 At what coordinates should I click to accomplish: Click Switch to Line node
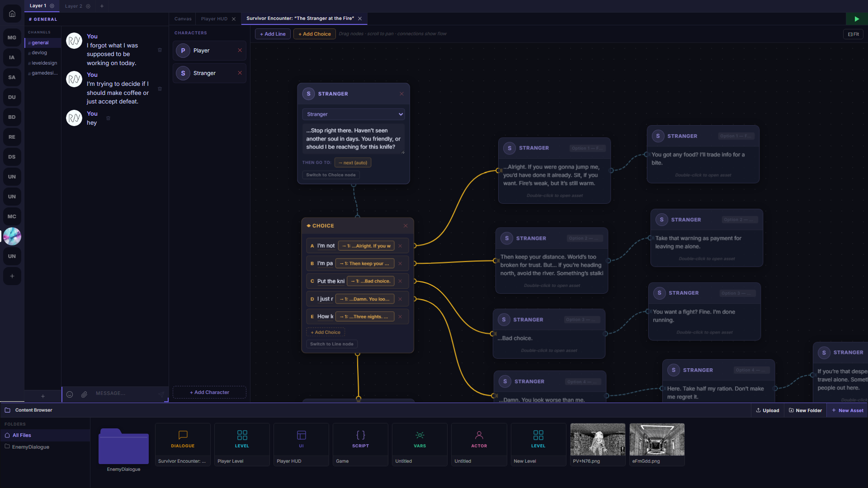click(332, 344)
